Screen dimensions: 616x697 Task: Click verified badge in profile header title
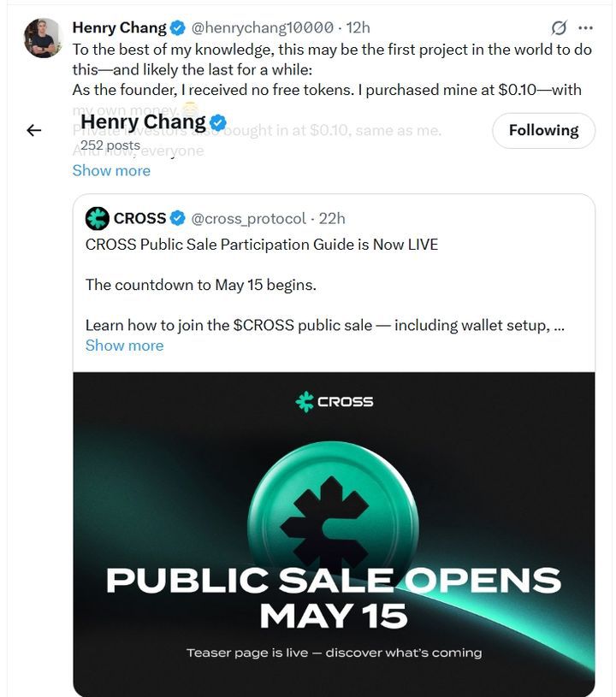tap(219, 122)
